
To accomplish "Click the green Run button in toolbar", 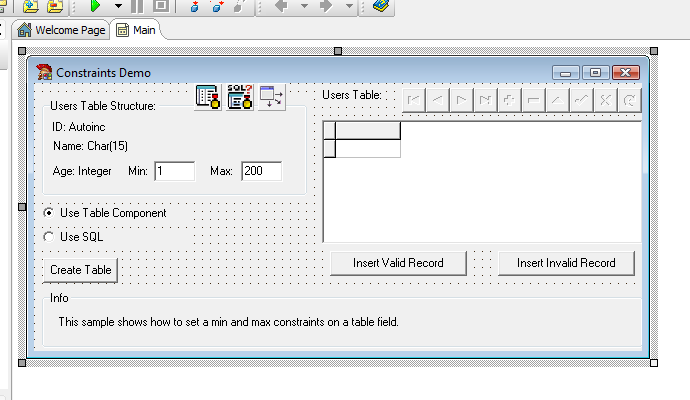I will pos(96,6).
